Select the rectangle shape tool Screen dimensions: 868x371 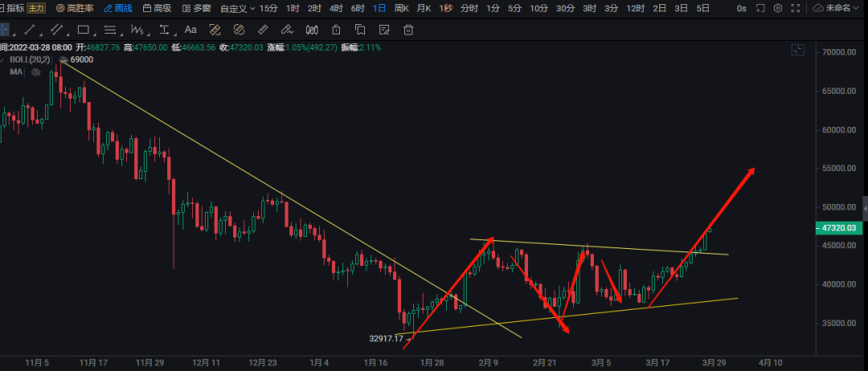84,30
